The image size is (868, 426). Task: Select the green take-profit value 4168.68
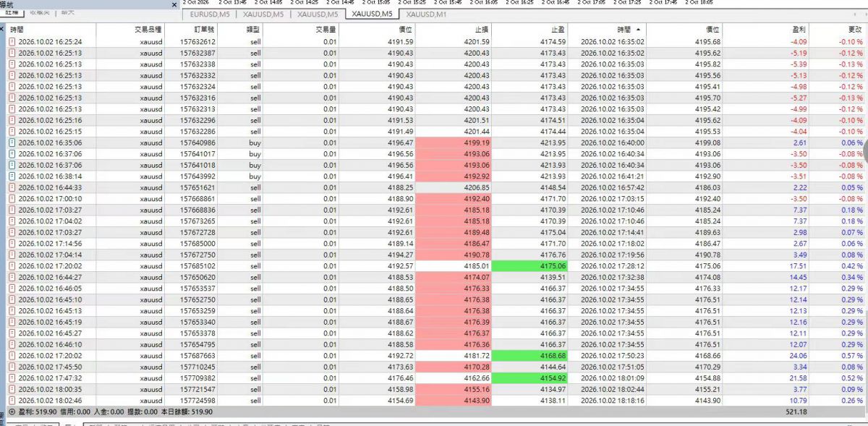[x=531, y=356]
